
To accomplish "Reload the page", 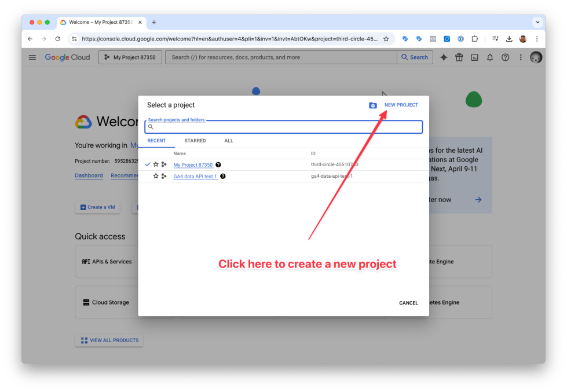I will [x=57, y=39].
